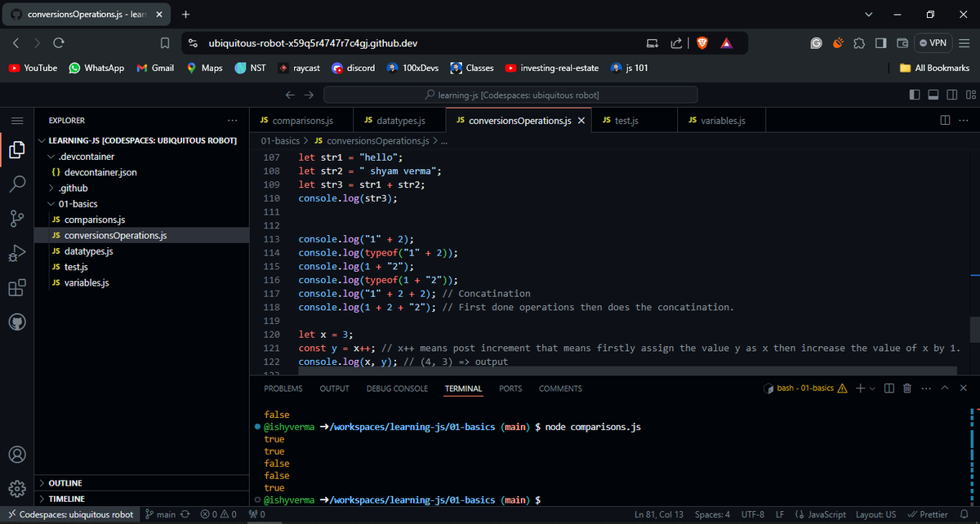Viewport: 980px width, 524px height.
Task: Switch to the comparisons.js editor tab
Action: click(x=301, y=120)
